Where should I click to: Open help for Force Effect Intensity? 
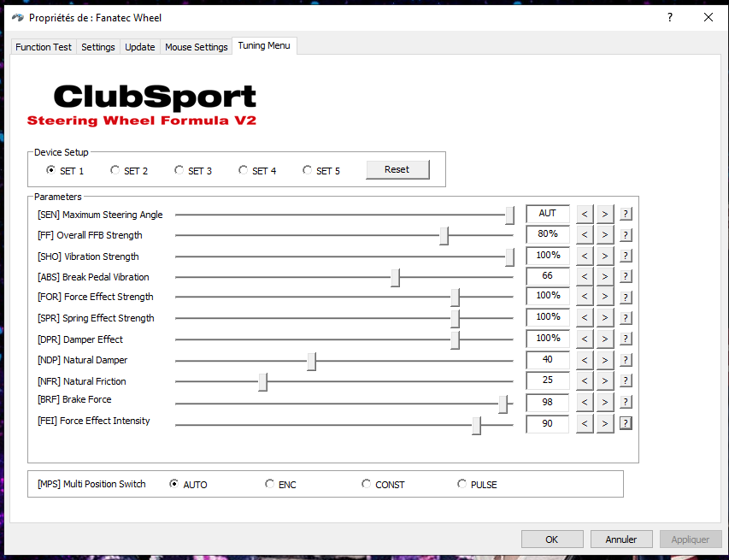(626, 423)
